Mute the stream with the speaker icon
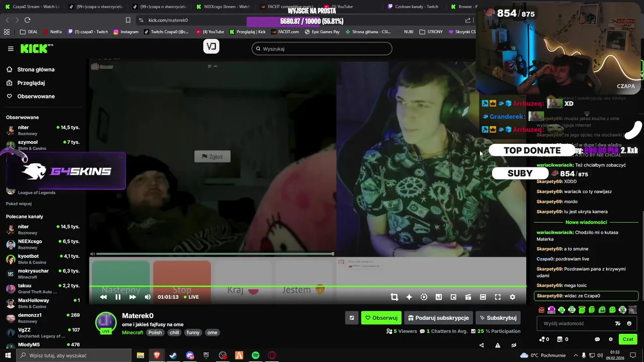The height and width of the screenshot is (362, 644). 147,297
